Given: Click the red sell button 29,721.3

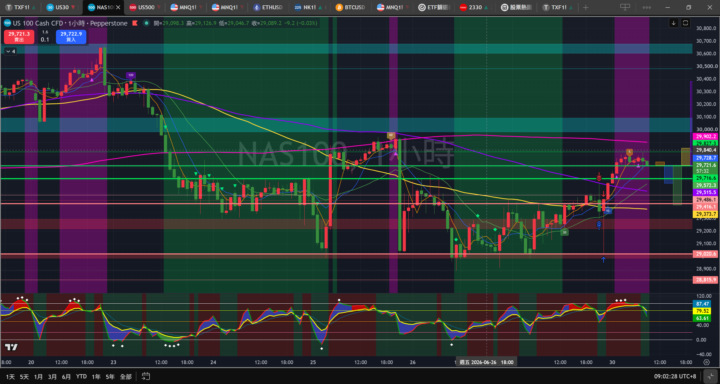Looking at the screenshot, I should 19,37.
